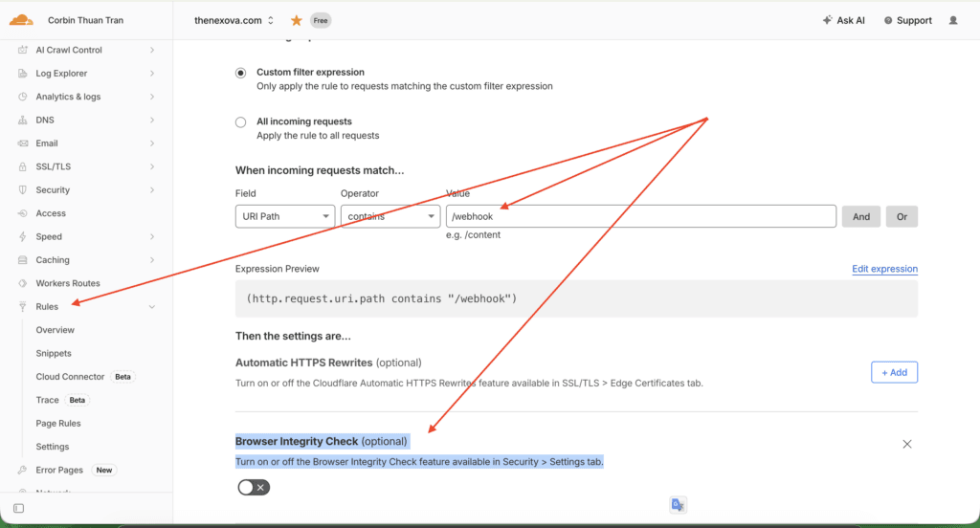
Task: Remove Browser Integrity Check setting with X
Action: pyautogui.click(x=907, y=444)
